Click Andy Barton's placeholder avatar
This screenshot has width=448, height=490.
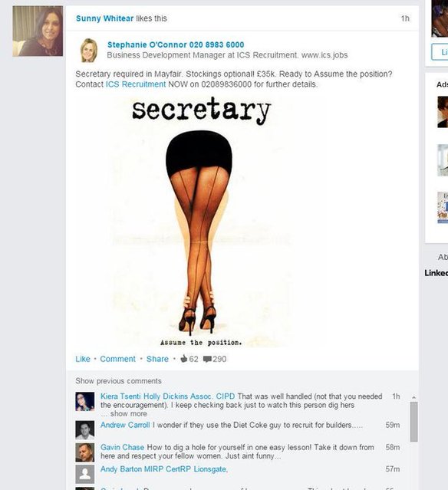pyautogui.click(x=84, y=474)
